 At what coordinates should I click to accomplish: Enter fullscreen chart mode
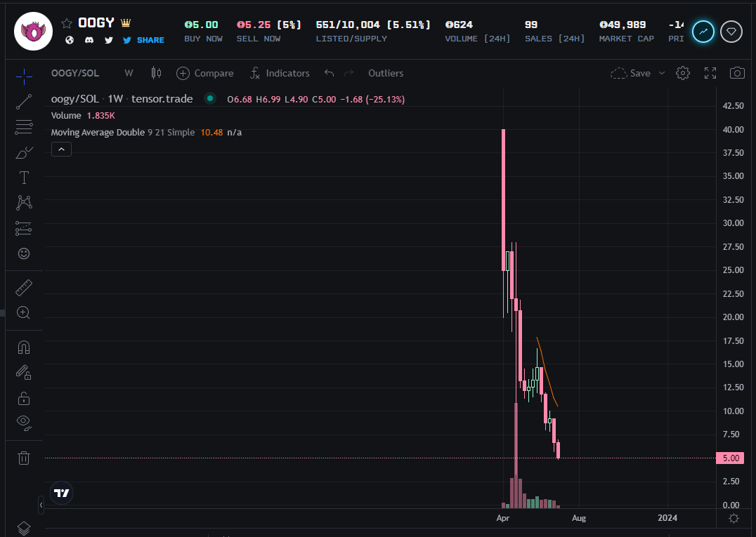click(x=710, y=73)
